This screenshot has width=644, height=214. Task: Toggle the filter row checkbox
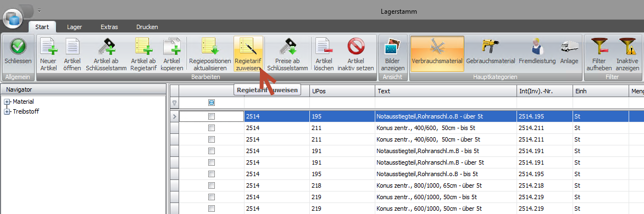pos(212,103)
